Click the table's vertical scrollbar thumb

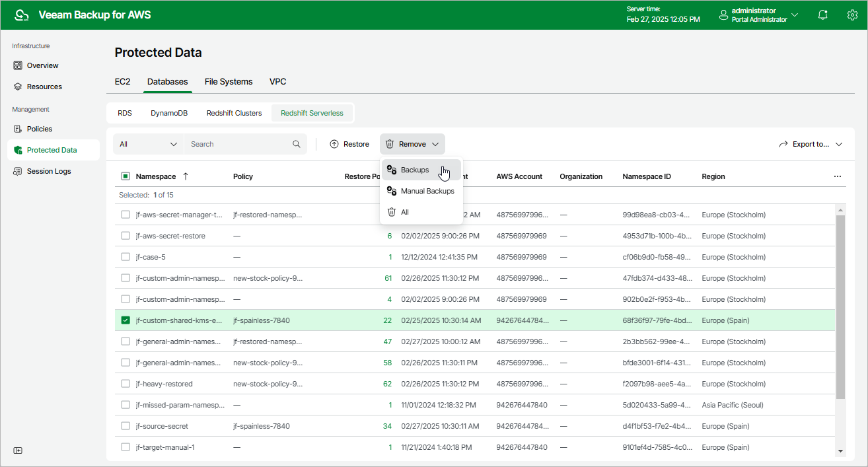coord(840,307)
